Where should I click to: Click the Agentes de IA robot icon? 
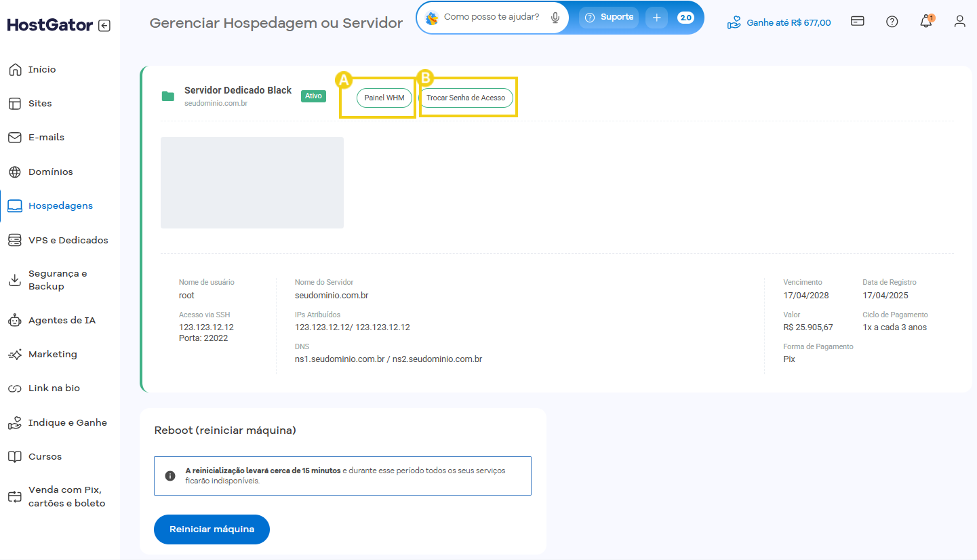[15, 320]
